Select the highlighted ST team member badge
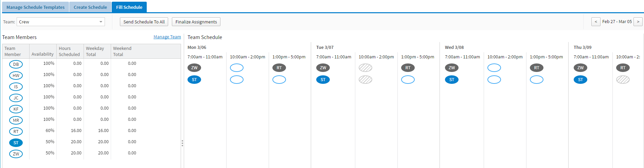Screen dimensions: 644x168 point(16,143)
